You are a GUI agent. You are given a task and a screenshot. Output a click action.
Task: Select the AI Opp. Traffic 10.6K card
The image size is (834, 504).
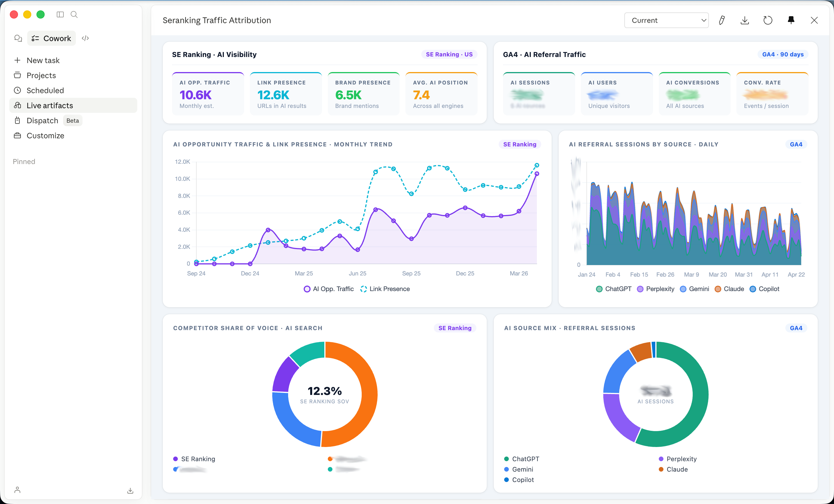point(208,94)
